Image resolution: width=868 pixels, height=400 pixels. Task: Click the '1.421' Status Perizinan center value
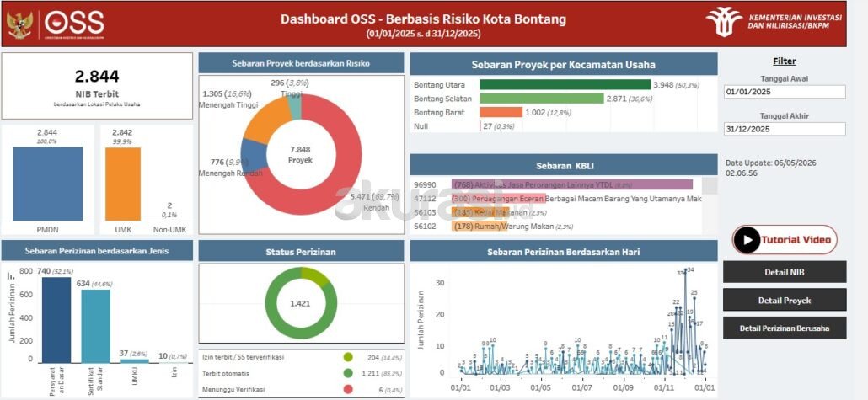301,303
